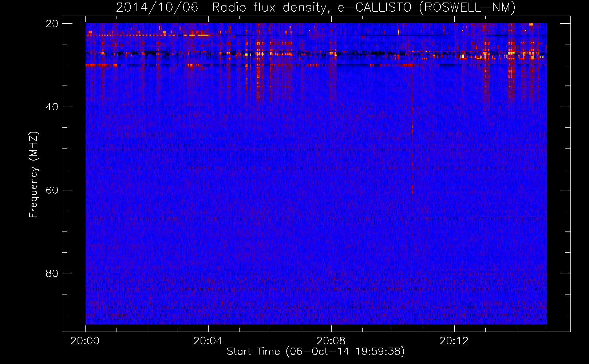589x364 pixels.
Task: Click the x-axis time label '20:08'
Action: 331,341
